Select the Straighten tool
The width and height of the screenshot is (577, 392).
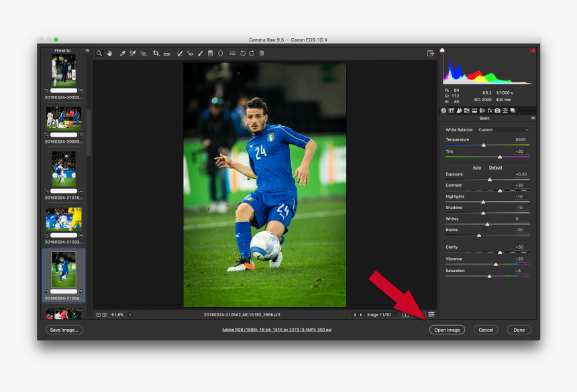(x=166, y=53)
